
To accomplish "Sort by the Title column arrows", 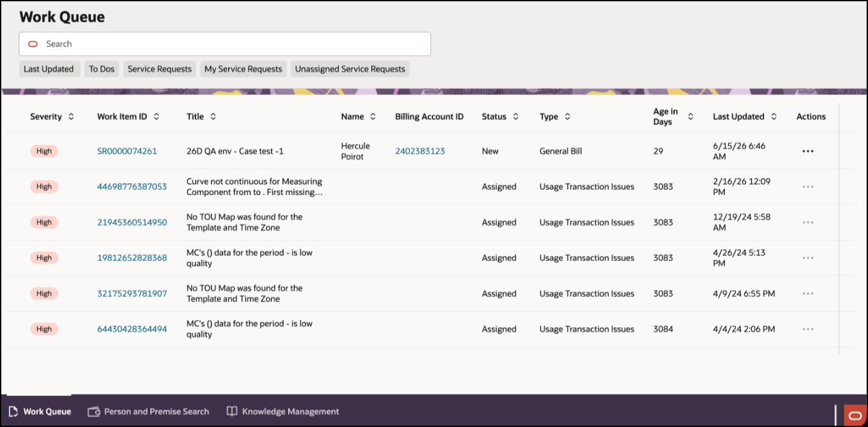I will [213, 117].
